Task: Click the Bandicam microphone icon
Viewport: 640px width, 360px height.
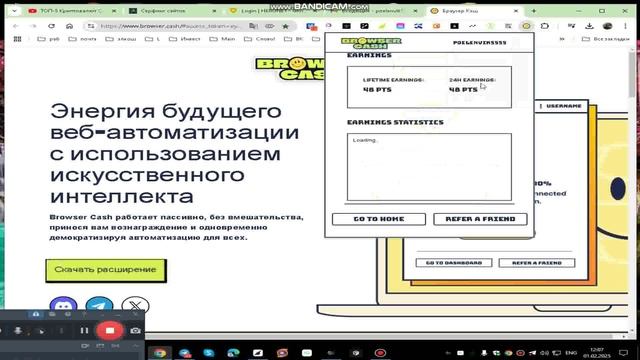Action: [x=18, y=331]
